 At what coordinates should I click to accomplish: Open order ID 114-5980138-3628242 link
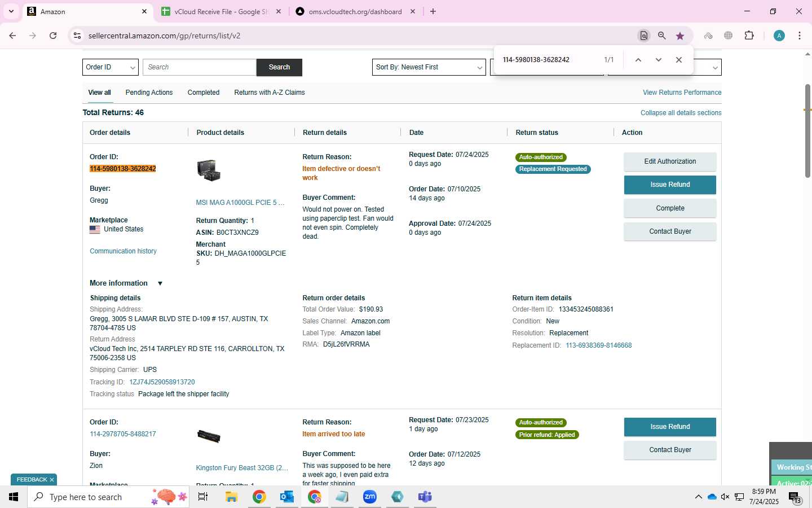[x=123, y=169]
